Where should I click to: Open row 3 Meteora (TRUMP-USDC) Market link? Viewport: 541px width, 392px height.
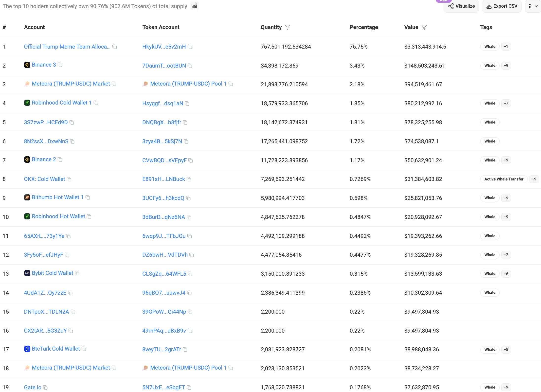point(71,84)
